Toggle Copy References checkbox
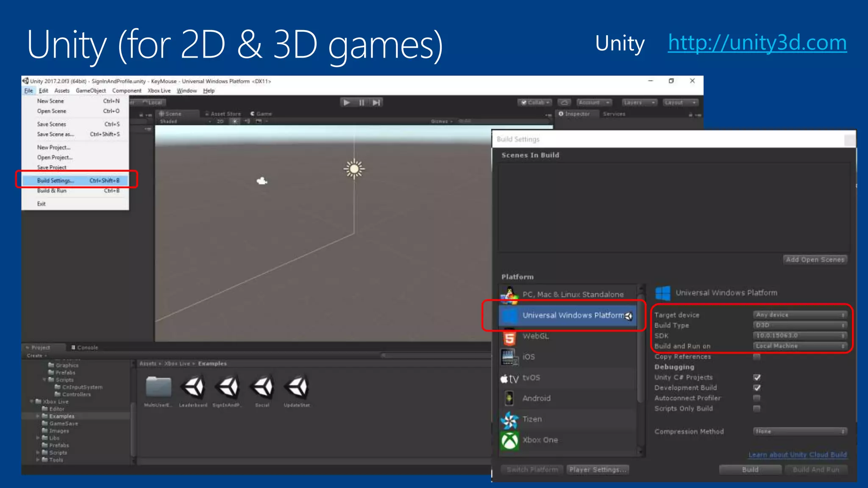 click(757, 357)
